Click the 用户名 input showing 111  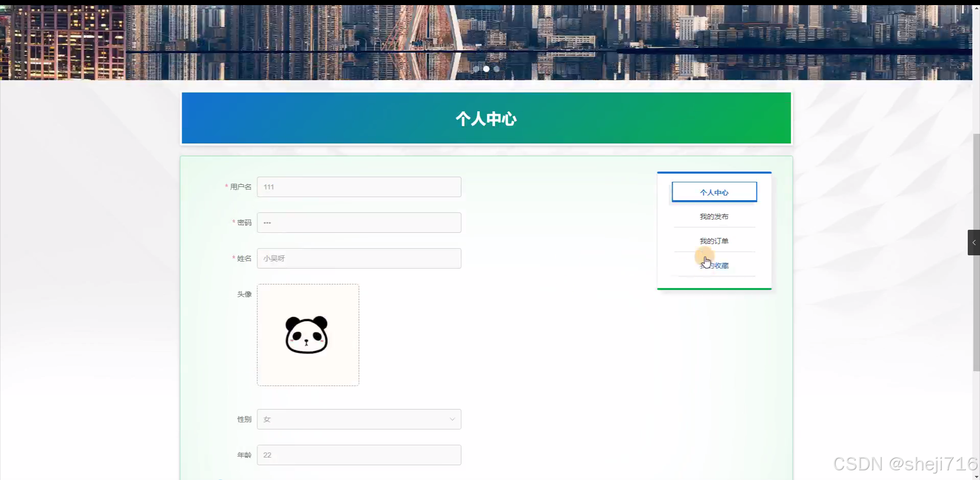[359, 187]
